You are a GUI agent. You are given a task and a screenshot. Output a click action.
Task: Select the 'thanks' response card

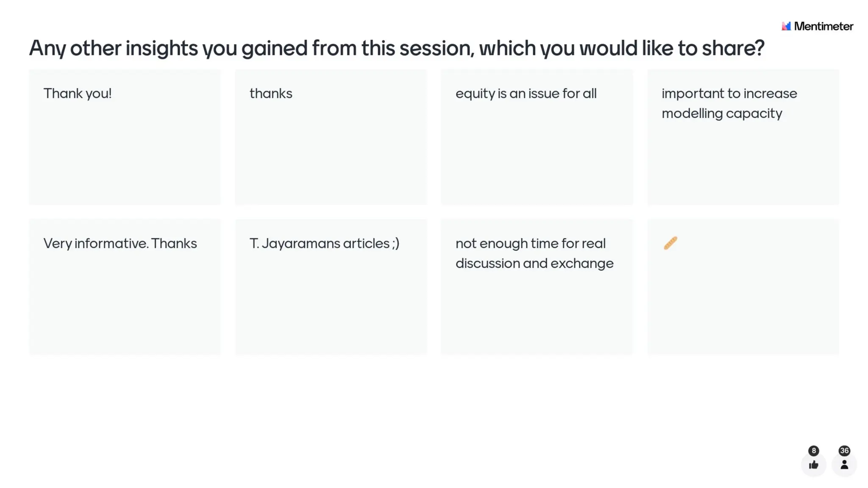[x=331, y=137]
